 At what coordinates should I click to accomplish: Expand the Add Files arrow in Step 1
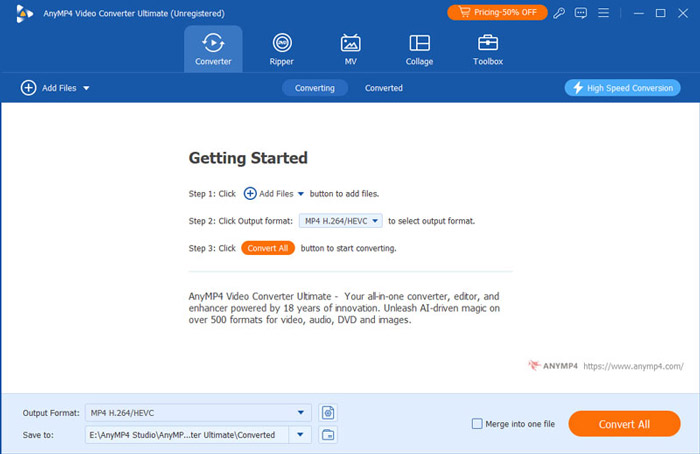pyautogui.click(x=301, y=194)
